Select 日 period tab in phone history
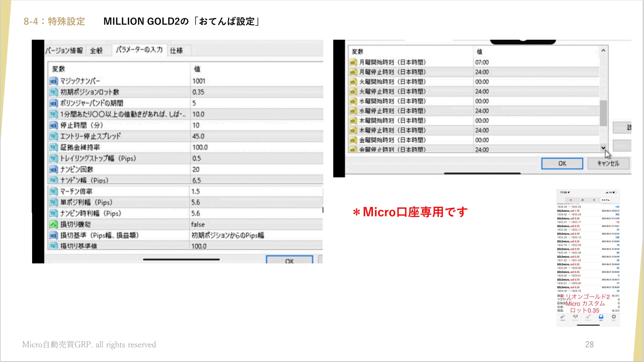This screenshot has width=644, height=362. click(571, 200)
